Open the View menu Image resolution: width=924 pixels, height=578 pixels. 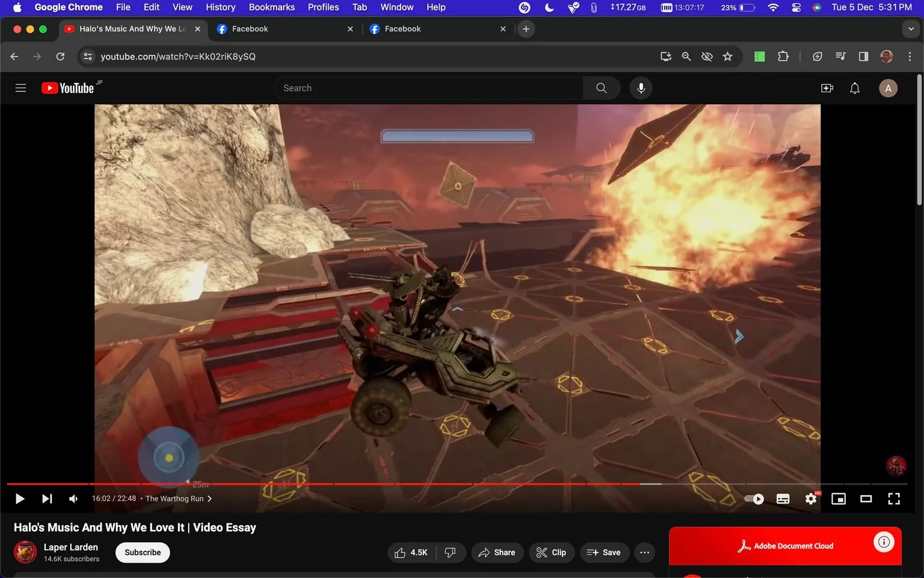click(182, 7)
